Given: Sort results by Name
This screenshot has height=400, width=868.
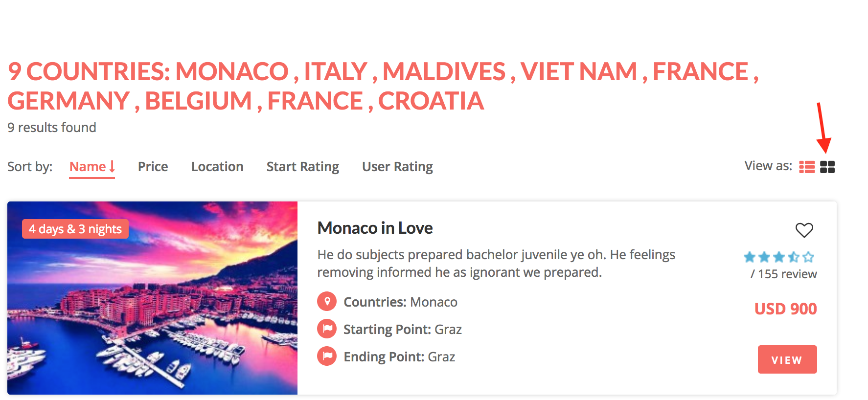Looking at the screenshot, I should click(x=88, y=167).
